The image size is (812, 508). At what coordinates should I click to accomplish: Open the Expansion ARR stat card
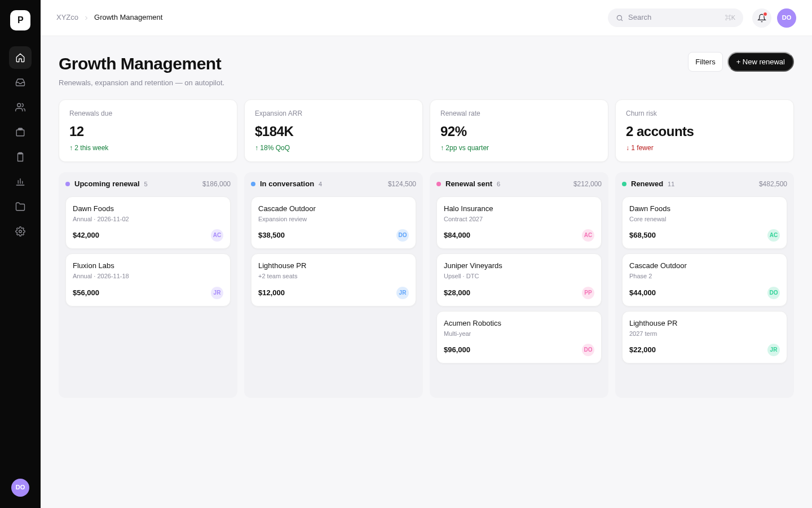point(333,131)
